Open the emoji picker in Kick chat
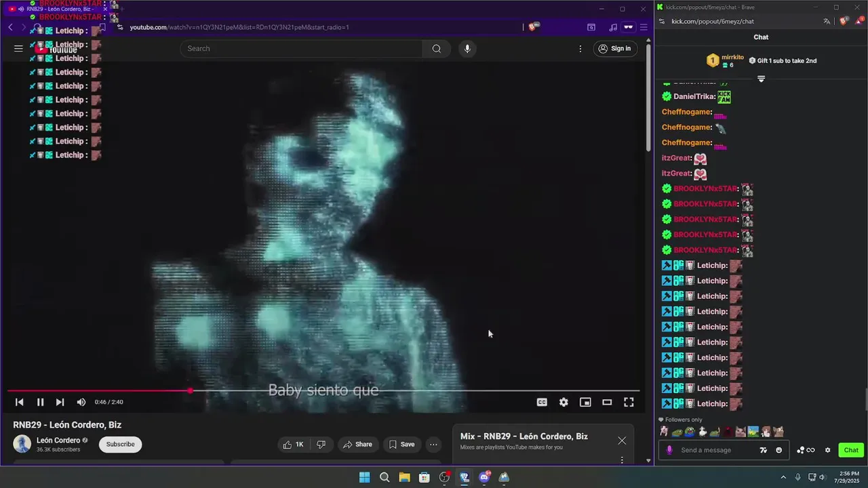 tap(778, 450)
